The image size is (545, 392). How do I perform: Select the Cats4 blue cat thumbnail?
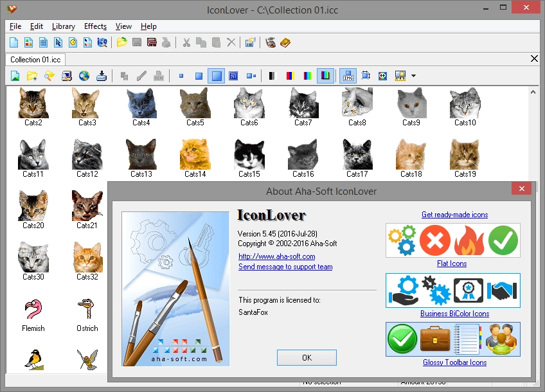[x=141, y=107]
